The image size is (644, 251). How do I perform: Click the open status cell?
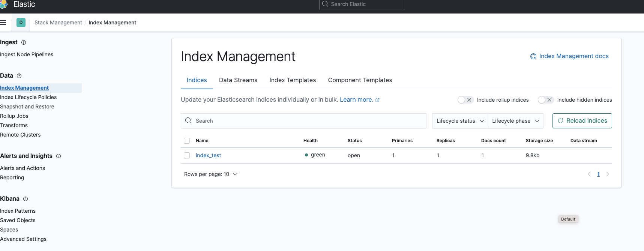tap(354, 155)
